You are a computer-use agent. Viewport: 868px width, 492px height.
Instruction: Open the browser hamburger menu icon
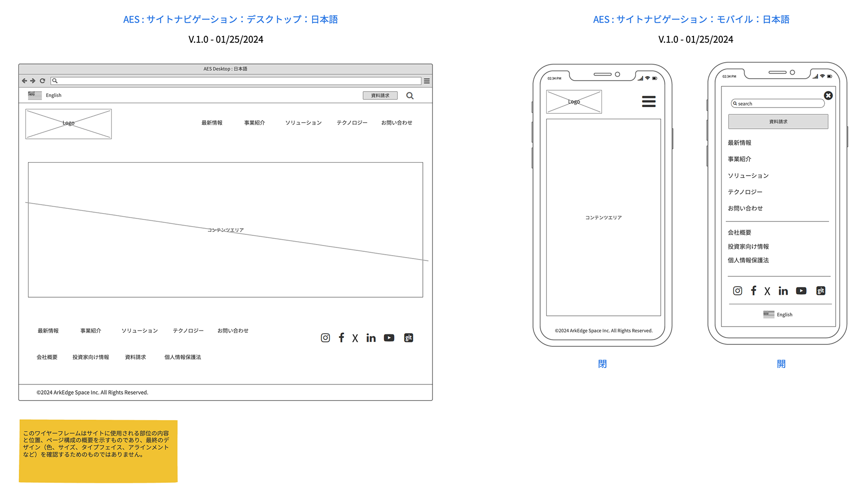[427, 81]
